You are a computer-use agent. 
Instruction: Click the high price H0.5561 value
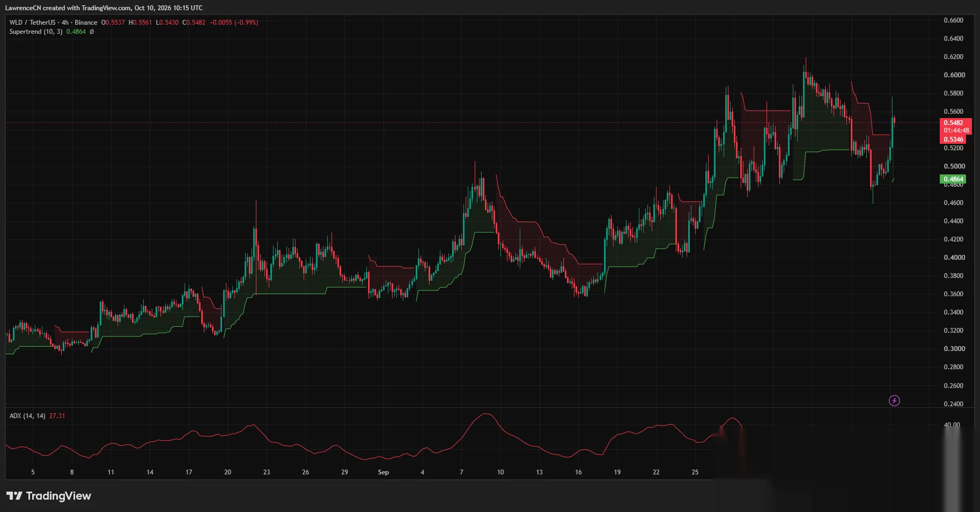tap(141, 23)
